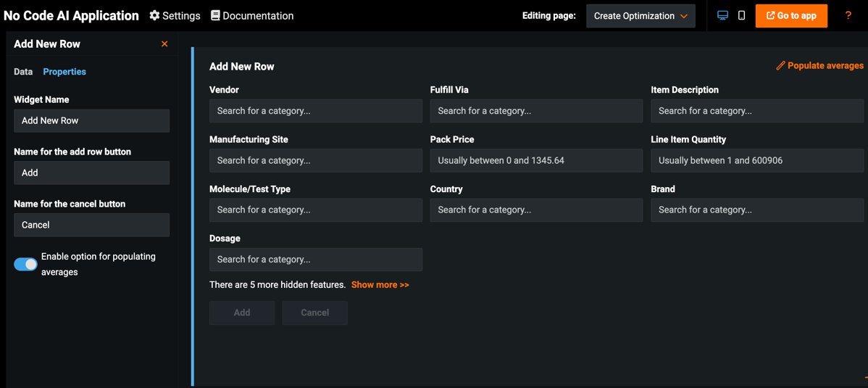
Task: Switch to the Data tab
Action: pos(23,72)
